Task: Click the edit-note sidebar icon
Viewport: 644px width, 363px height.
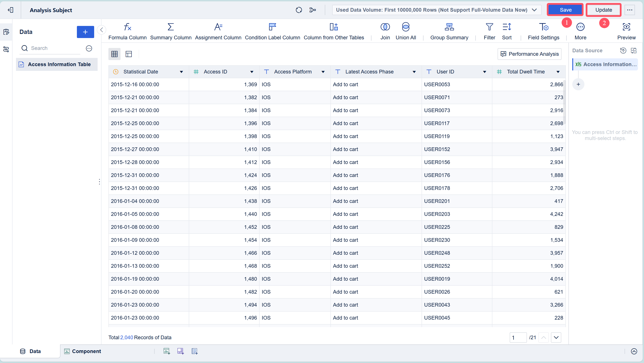Action: [6, 32]
